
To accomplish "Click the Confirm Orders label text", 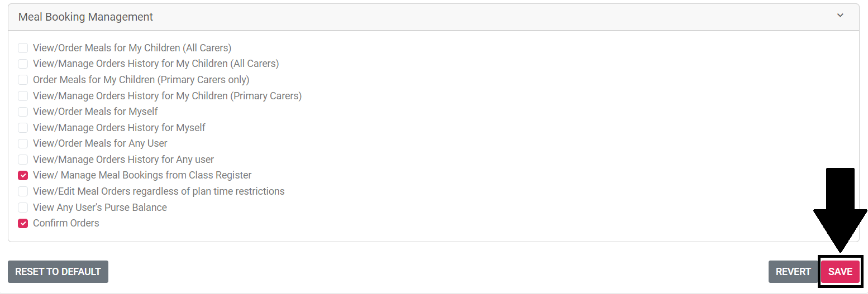I will pos(66,223).
